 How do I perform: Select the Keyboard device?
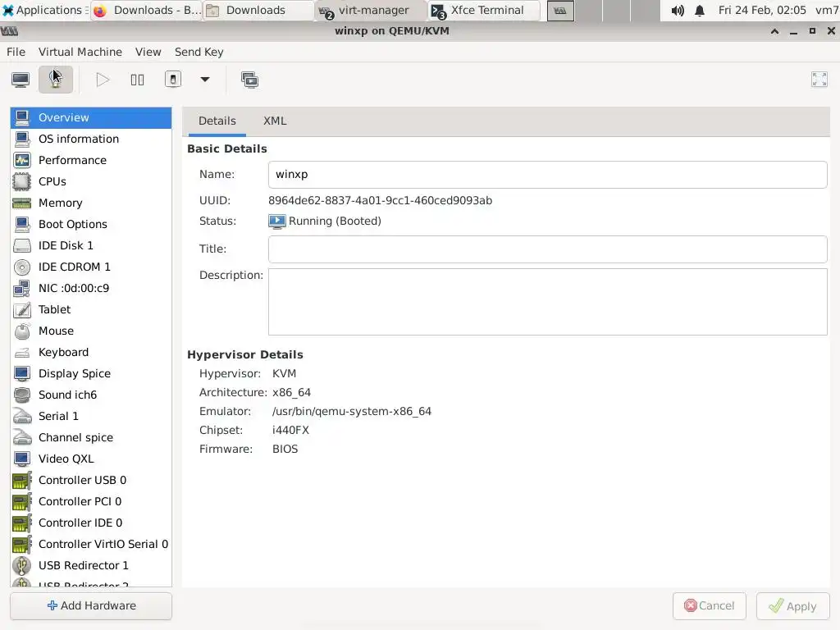[91, 352]
